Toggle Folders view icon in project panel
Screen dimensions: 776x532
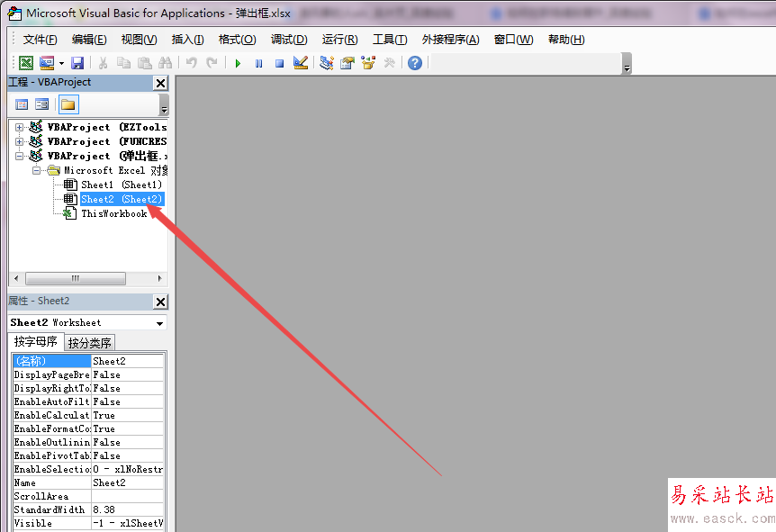(x=68, y=104)
